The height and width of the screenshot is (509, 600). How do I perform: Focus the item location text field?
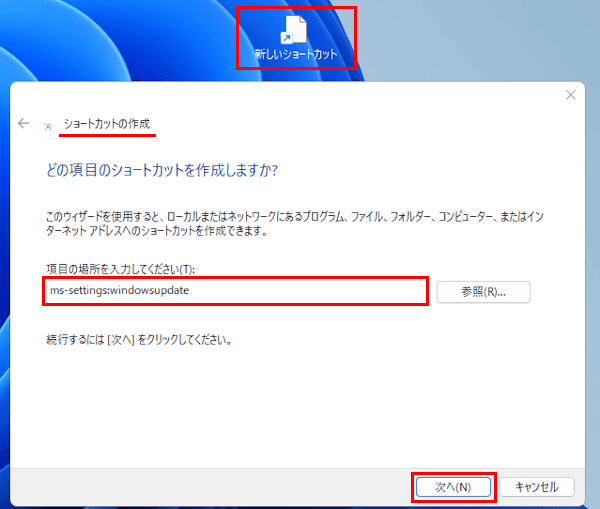pyautogui.click(x=300, y=291)
